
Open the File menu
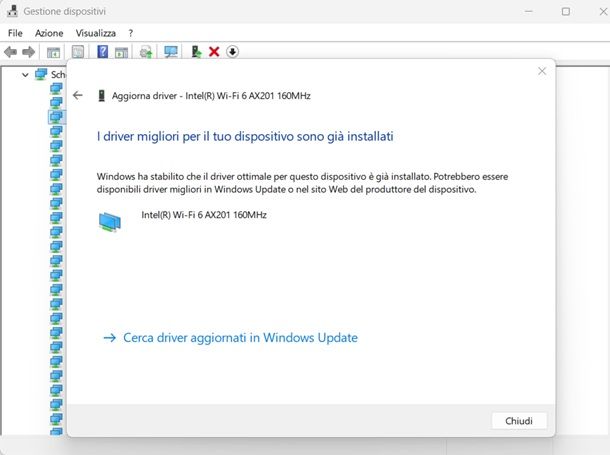(15, 33)
